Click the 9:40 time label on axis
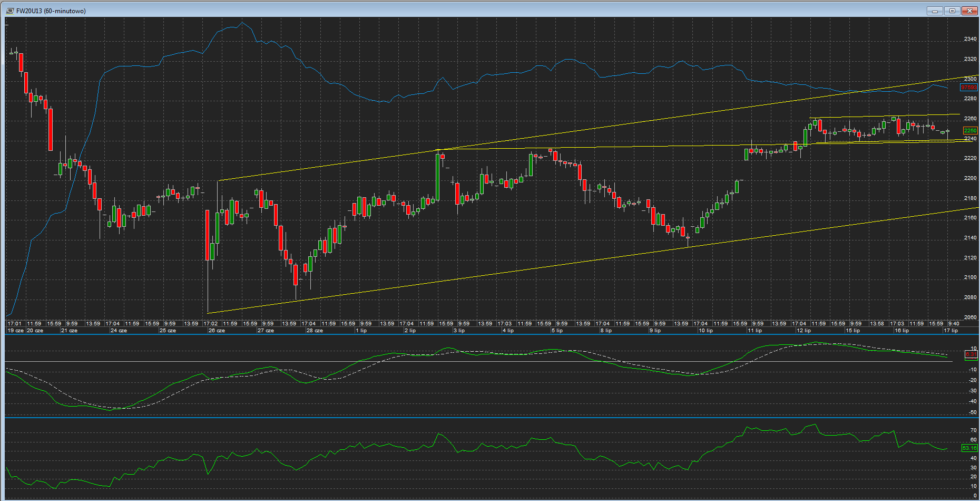Viewport: 980px width, 501px height. [953, 323]
